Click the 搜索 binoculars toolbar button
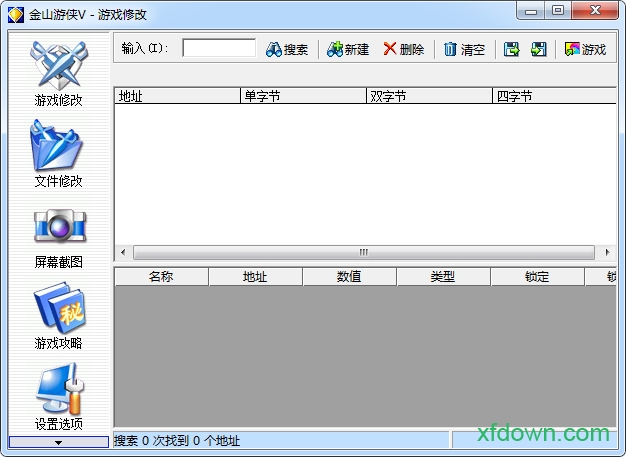 pyautogui.click(x=287, y=49)
